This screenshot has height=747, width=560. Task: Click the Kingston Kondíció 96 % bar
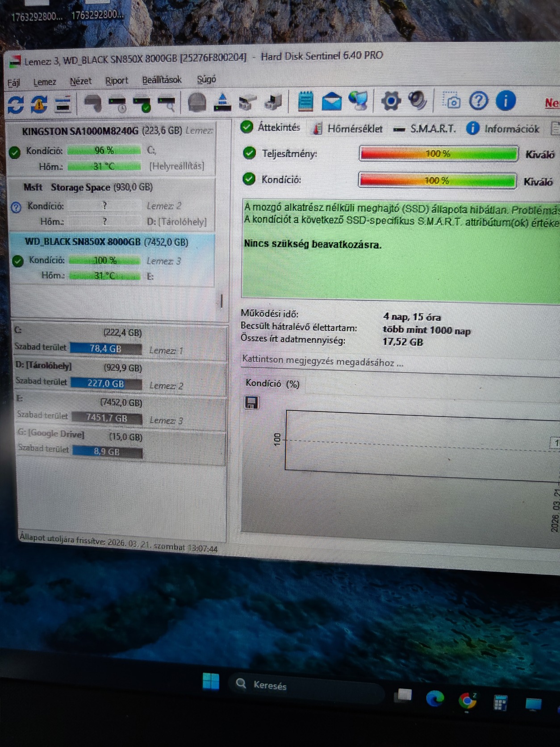[104, 151]
